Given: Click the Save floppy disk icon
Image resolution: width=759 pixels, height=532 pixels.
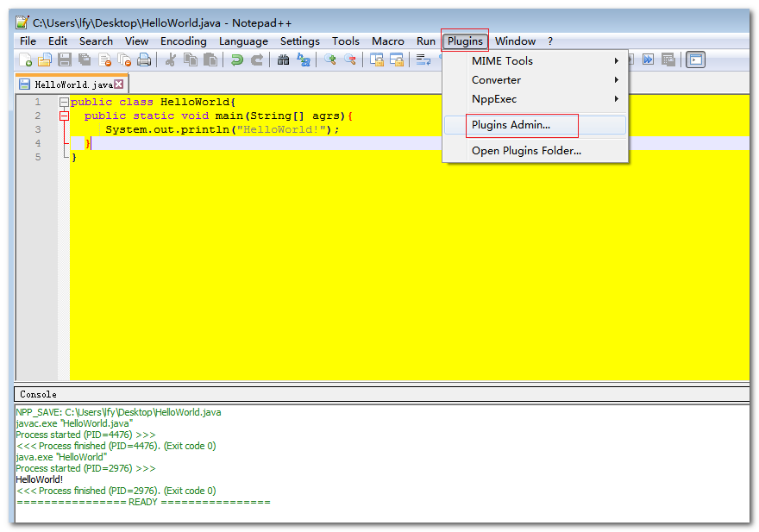Looking at the screenshot, I should [65, 60].
